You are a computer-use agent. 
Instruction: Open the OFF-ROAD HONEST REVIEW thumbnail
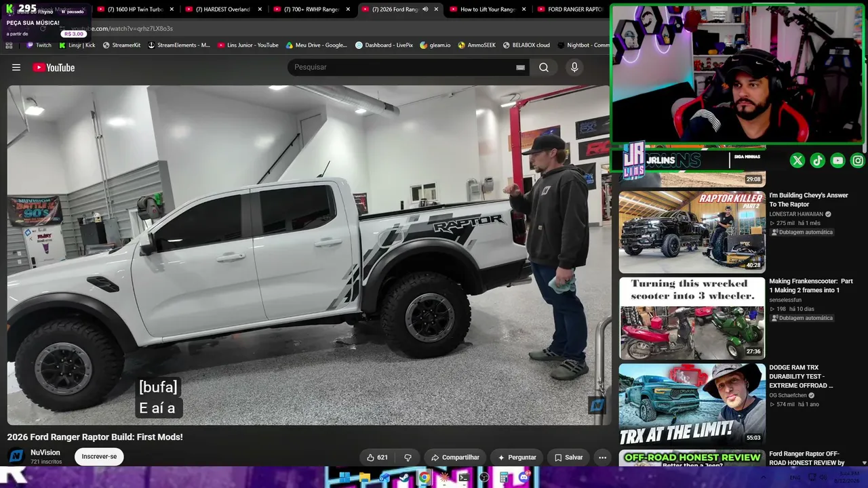pyautogui.click(x=692, y=459)
